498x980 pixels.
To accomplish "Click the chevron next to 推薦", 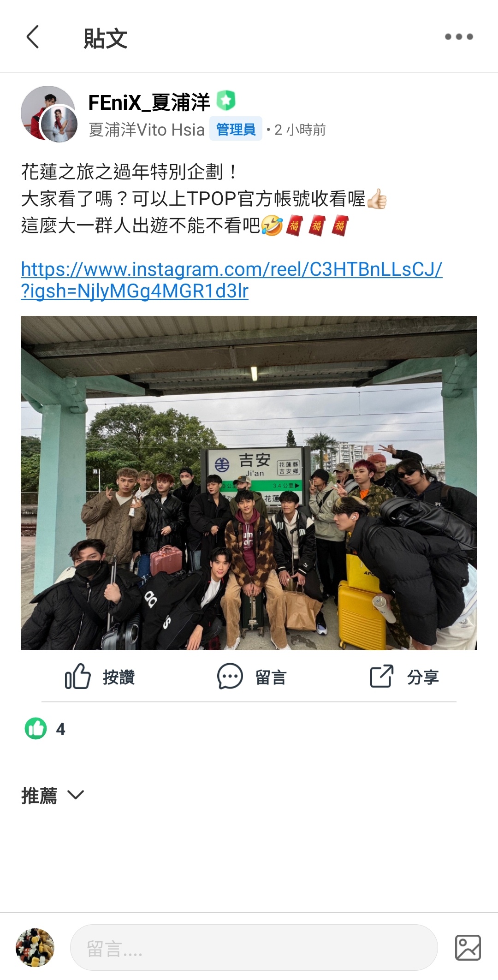I will click(76, 795).
